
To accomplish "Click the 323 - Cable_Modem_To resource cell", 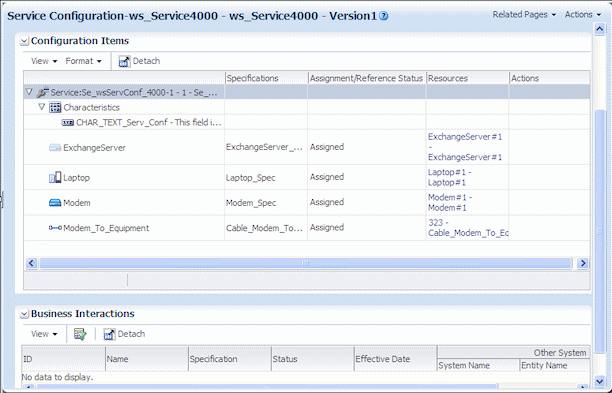I will (467, 228).
